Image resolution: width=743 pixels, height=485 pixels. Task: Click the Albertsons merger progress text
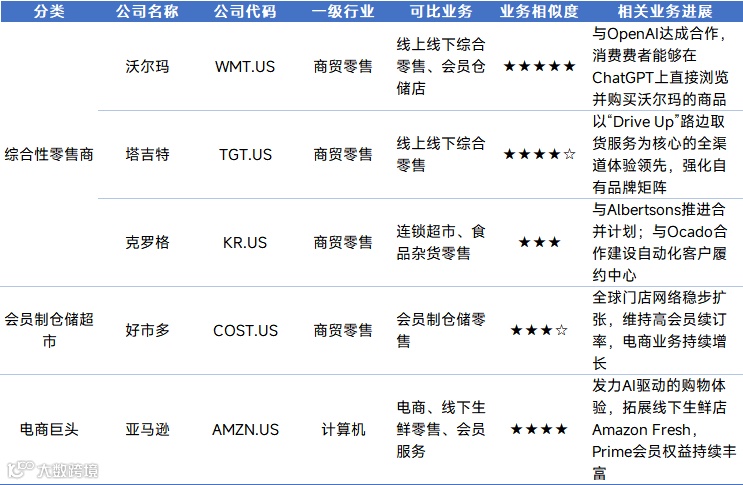tap(660, 242)
